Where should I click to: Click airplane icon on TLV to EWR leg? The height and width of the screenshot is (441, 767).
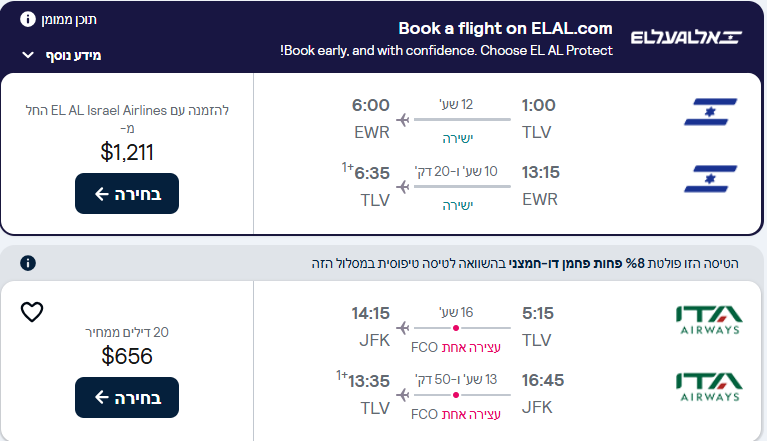click(403, 120)
